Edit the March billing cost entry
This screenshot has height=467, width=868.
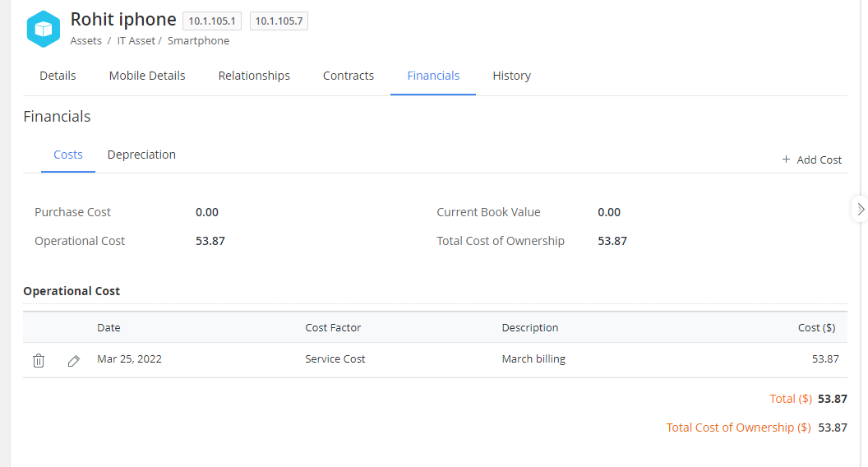(74, 361)
